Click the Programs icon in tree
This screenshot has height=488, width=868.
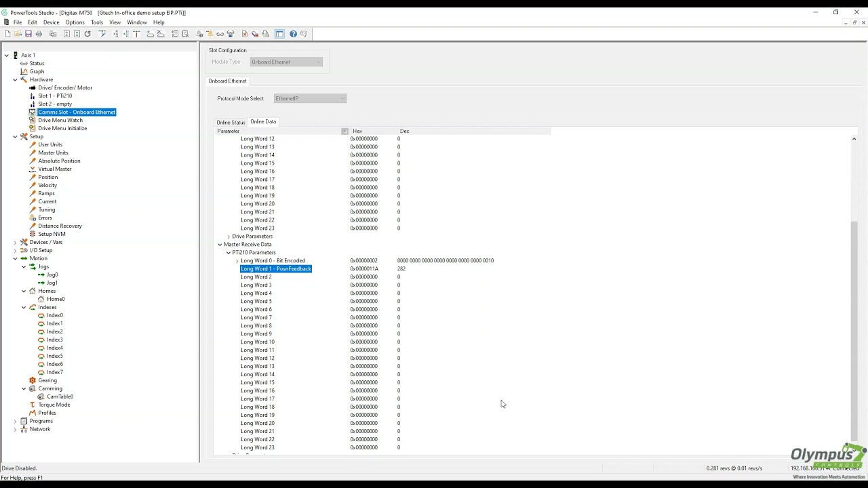pyautogui.click(x=24, y=422)
